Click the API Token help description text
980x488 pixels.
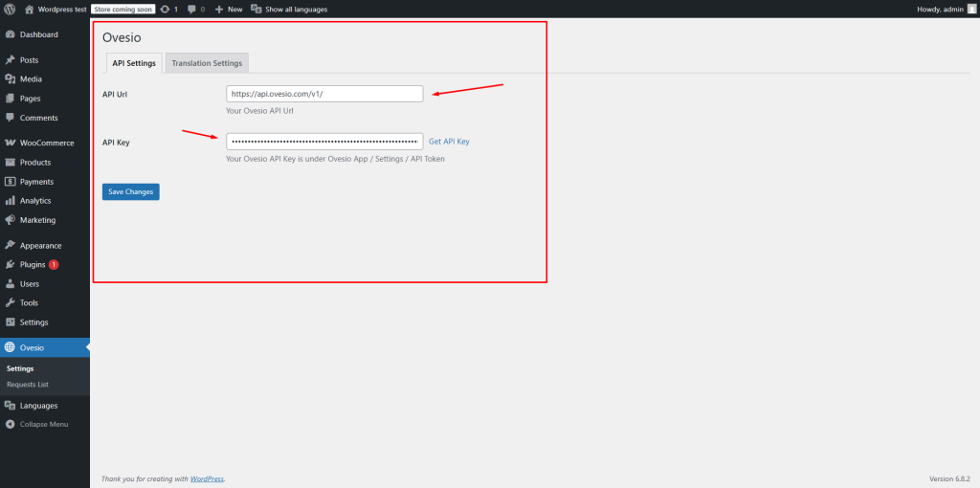point(335,159)
